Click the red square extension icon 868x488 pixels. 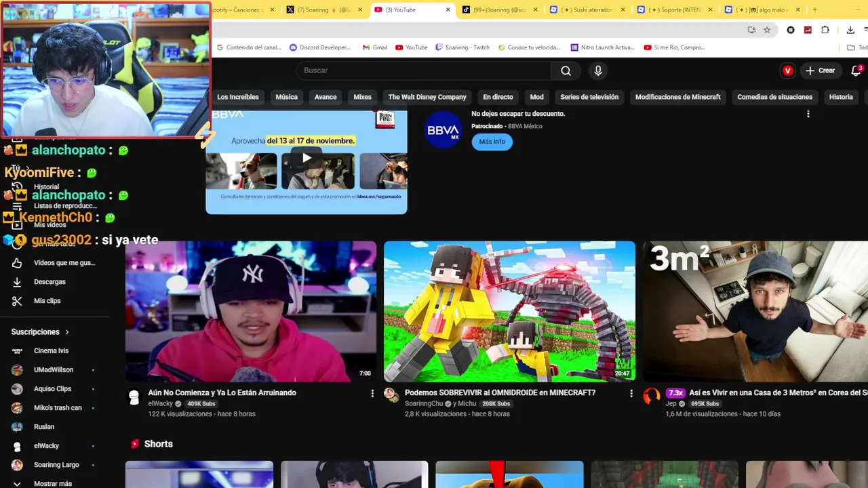808,30
